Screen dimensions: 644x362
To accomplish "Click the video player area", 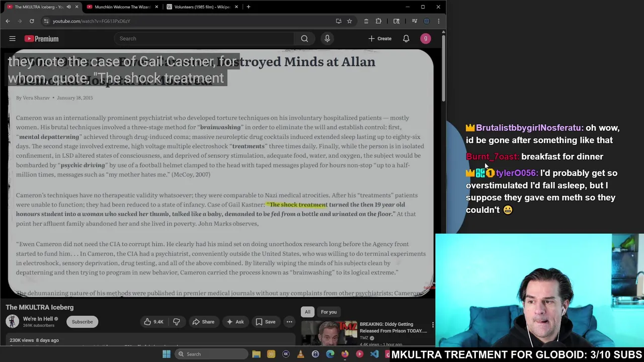I will click(x=220, y=173).
